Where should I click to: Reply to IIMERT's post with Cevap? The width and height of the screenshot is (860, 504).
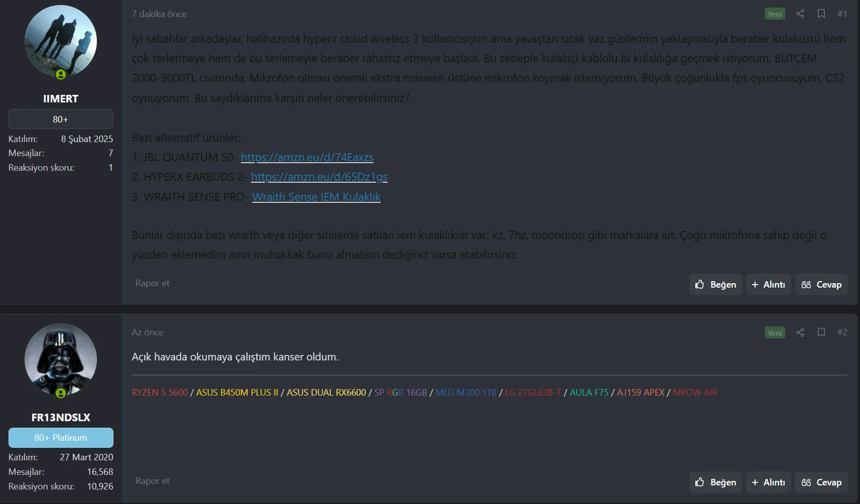(821, 285)
